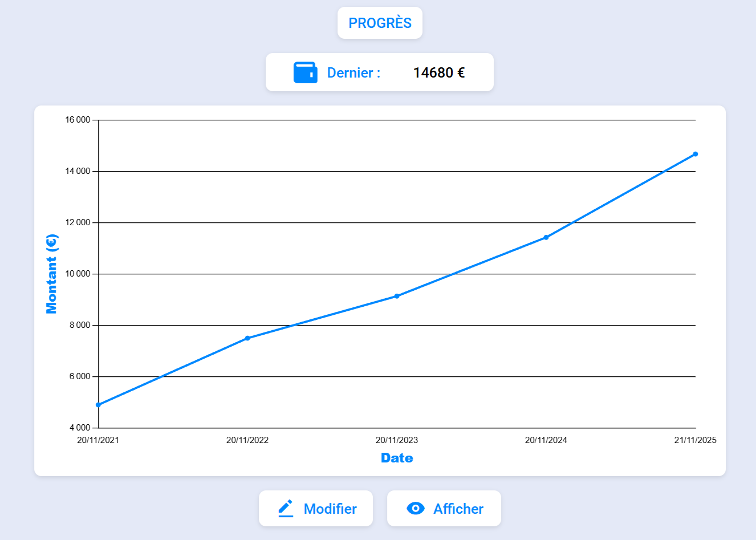Click the data point for 21/11/2025
This screenshot has height=540, width=756.
point(695,153)
